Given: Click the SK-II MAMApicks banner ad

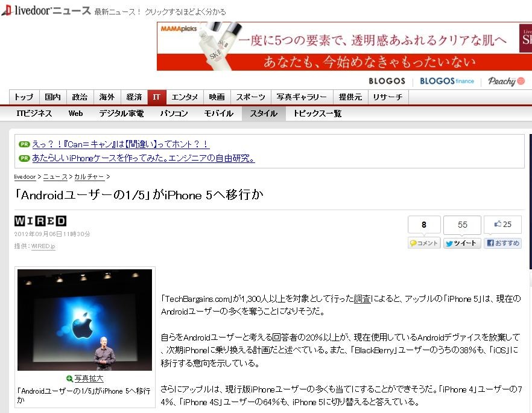Looking at the screenshot, I should [x=344, y=46].
